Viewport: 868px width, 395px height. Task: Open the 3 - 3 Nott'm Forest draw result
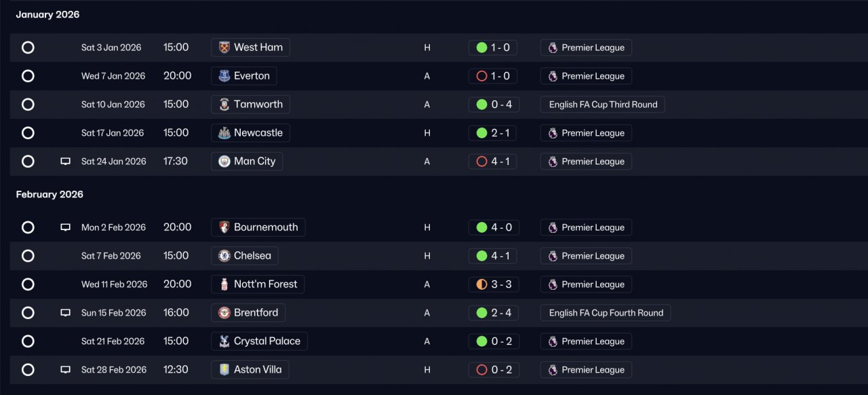coord(494,284)
